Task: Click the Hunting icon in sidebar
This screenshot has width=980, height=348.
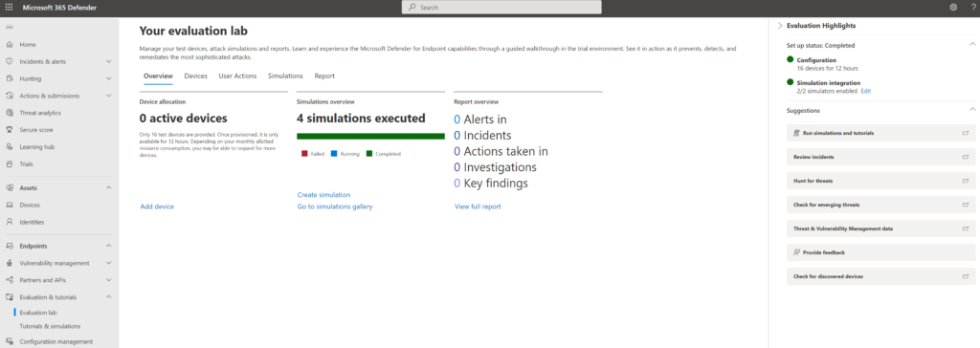Action: coord(10,78)
